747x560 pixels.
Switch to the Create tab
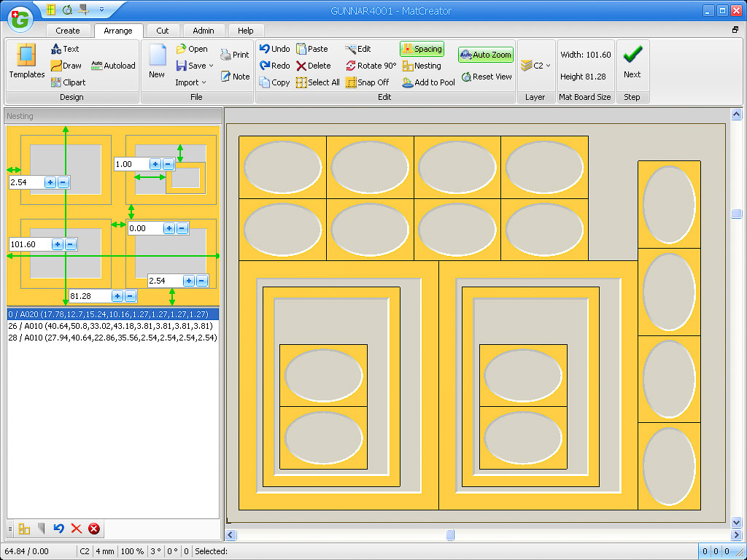tap(68, 31)
